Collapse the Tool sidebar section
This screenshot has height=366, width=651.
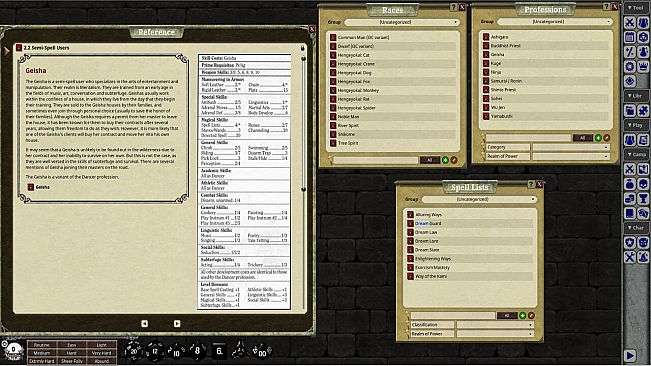pos(636,8)
